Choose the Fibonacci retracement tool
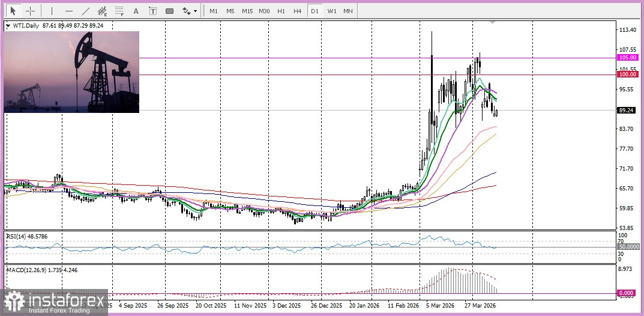The height and width of the screenshot is (316, 644). point(119,11)
